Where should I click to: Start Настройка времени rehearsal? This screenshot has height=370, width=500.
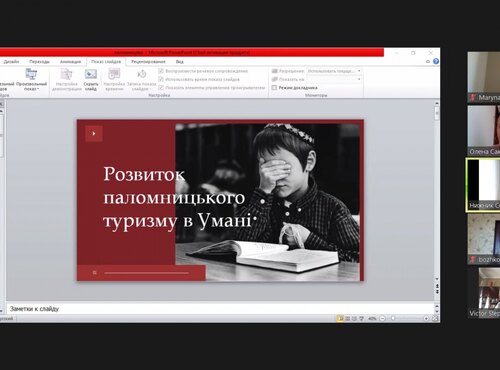point(114,79)
